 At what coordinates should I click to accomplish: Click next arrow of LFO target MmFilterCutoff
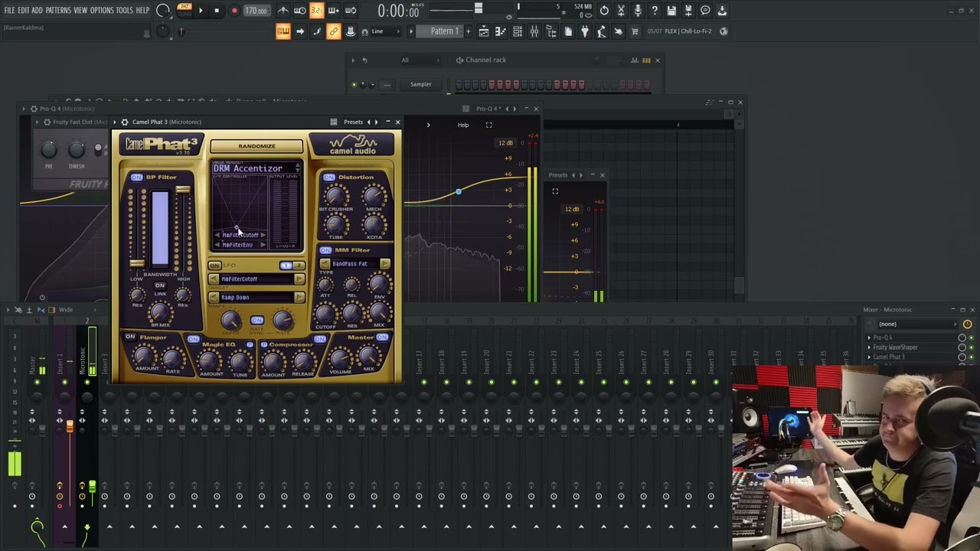click(299, 279)
